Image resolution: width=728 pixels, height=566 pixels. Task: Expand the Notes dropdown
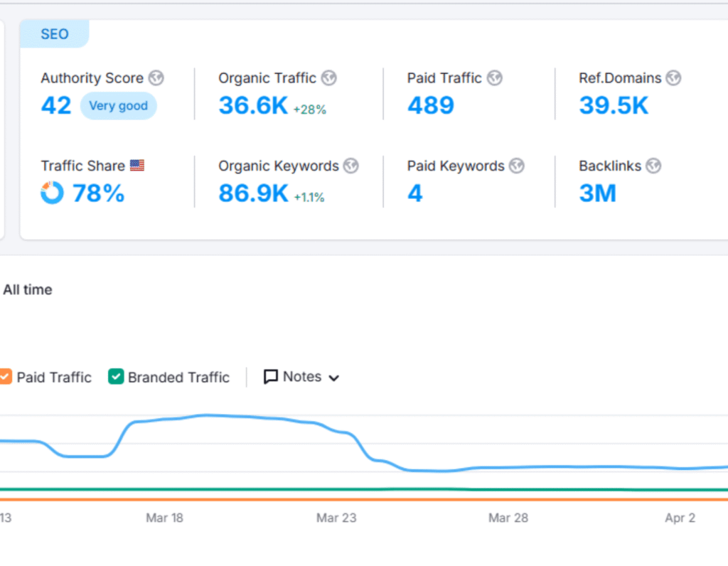(x=334, y=378)
